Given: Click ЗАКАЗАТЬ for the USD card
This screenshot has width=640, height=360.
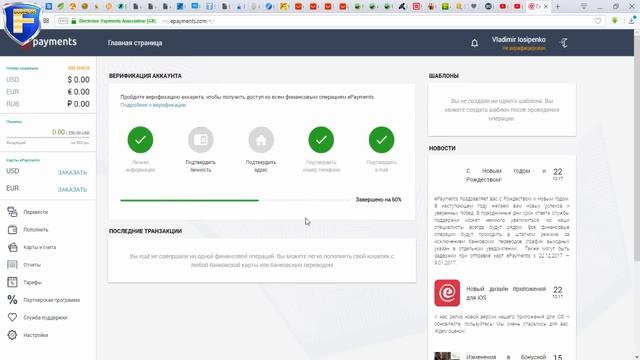Looking at the screenshot, I should [x=72, y=172].
